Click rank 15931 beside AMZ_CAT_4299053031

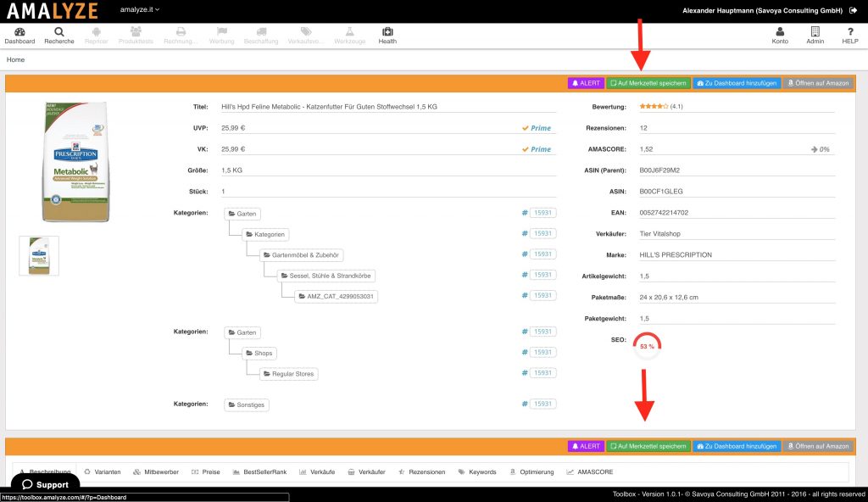pyautogui.click(x=542, y=295)
